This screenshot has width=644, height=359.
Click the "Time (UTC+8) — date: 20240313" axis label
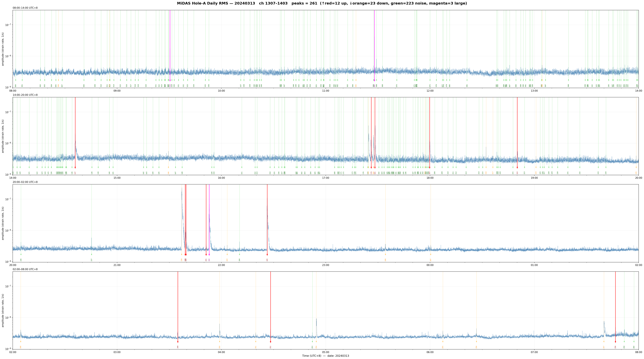point(326,356)
